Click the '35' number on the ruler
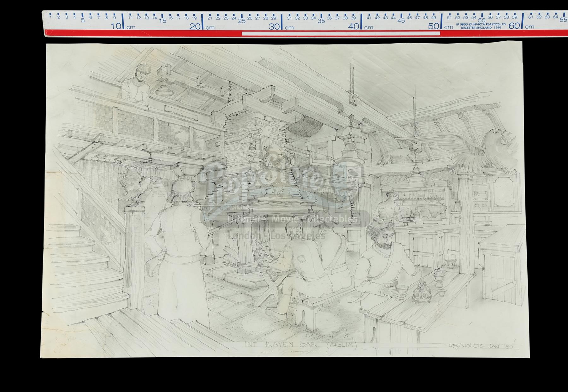This screenshot has width=568, height=392. pyautogui.click(x=321, y=21)
